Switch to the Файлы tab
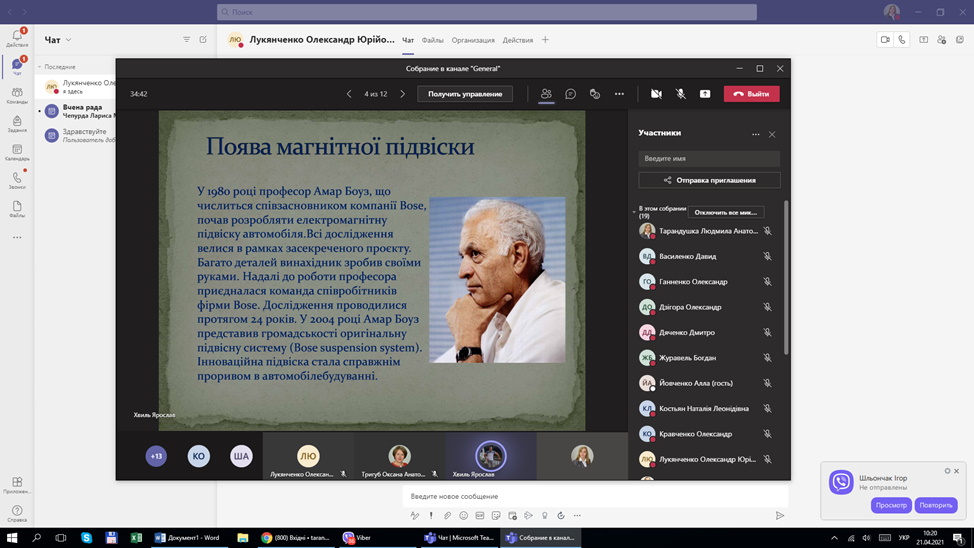Screen dimensions: 974x548 click(432, 40)
